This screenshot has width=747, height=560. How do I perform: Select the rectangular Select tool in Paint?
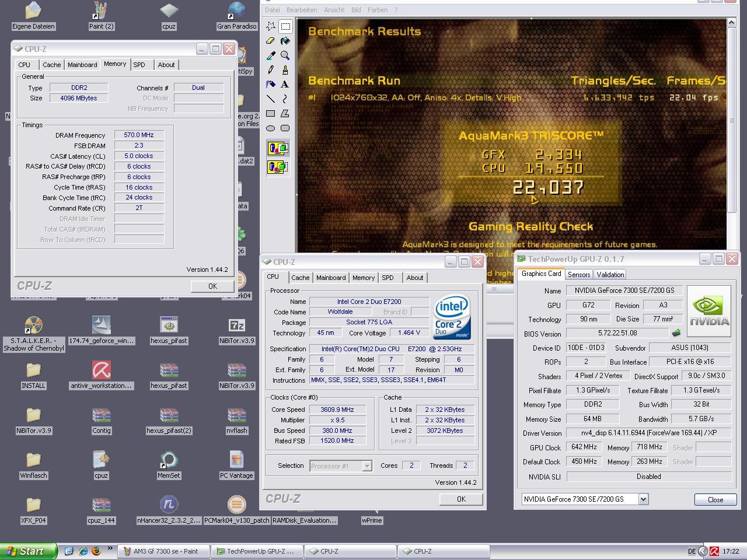point(285,26)
